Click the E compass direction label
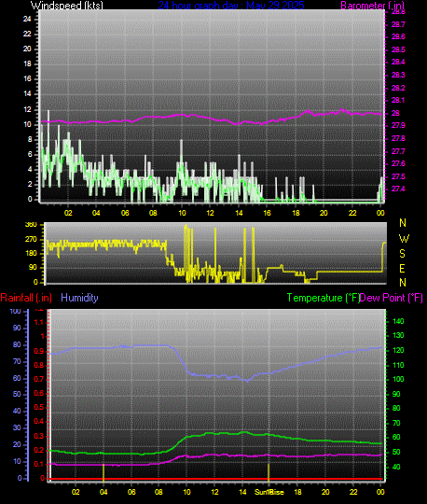 [402, 269]
